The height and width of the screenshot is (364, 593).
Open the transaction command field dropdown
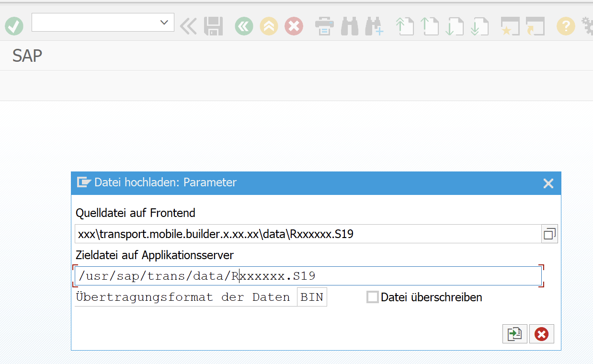tap(164, 22)
